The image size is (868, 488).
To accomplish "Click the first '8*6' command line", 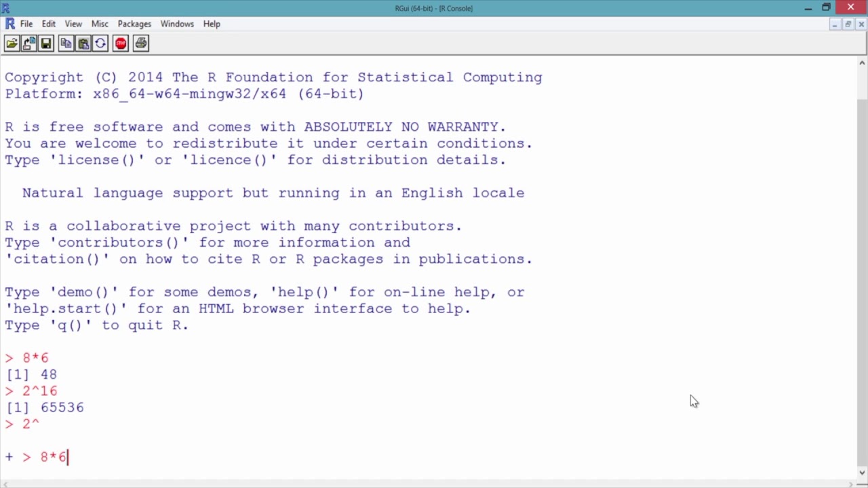I will click(x=27, y=358).
